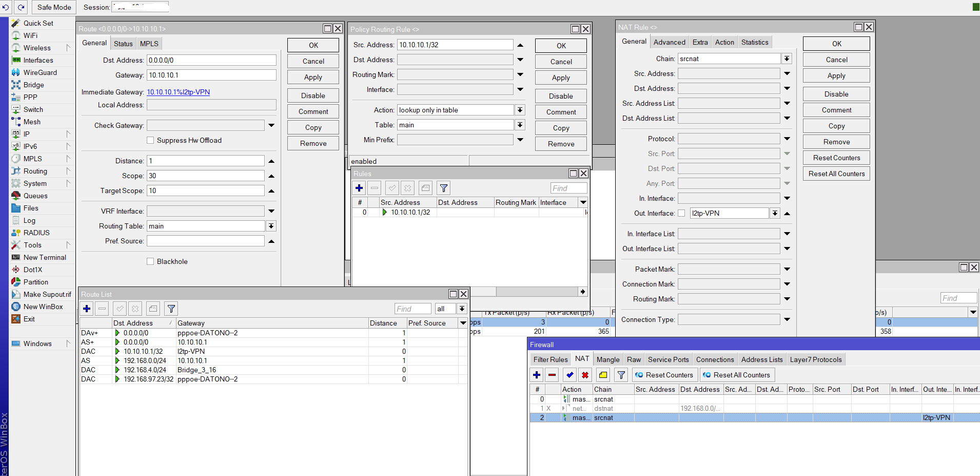980x476 pixels.
Task: Expand the Action dropdown in Policy Routing Rule
Action: (520, 110)
